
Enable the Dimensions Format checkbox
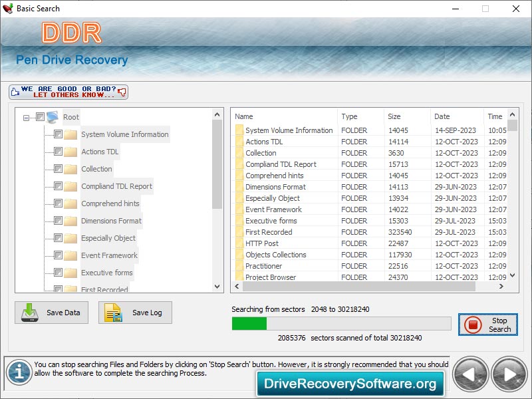click(x=58, y=221)
